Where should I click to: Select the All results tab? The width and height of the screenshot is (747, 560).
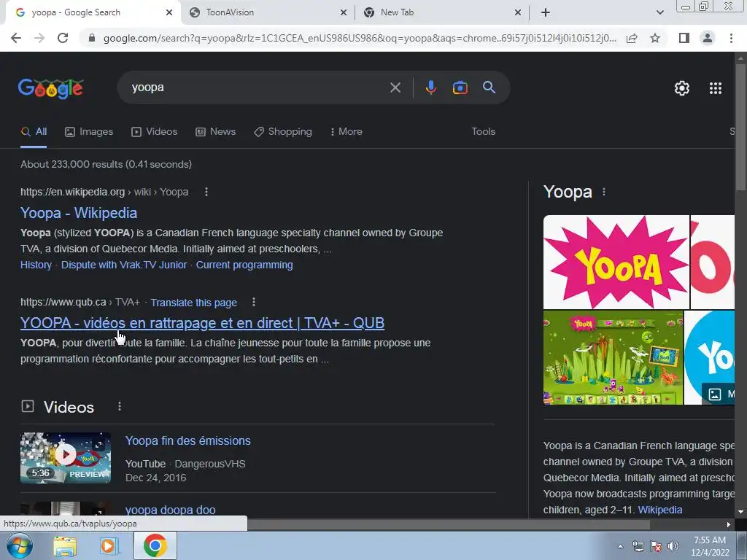34,131
